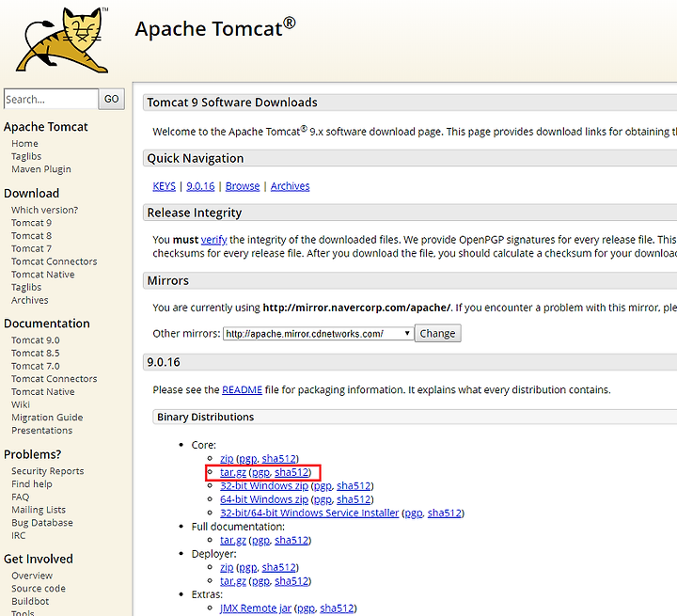Click into the Search input field
This screenshot has height=616, width=677.
tap(51, 99)
